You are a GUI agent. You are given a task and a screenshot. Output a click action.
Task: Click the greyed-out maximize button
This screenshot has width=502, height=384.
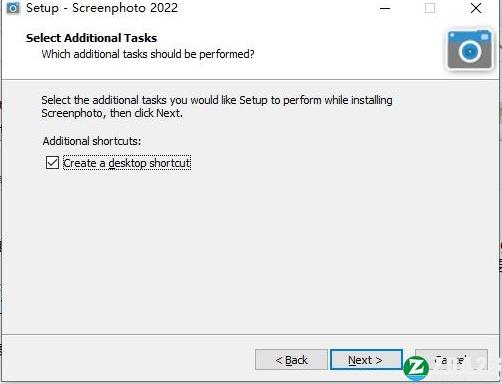[x=430, y=8]
